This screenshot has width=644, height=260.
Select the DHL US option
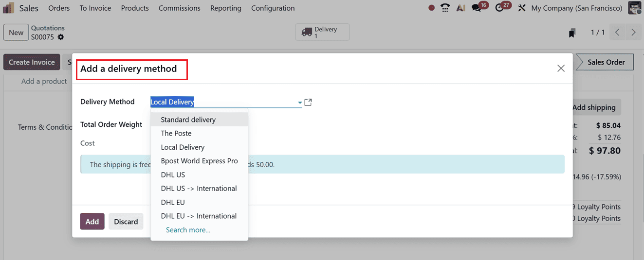(x=200, y=174)
